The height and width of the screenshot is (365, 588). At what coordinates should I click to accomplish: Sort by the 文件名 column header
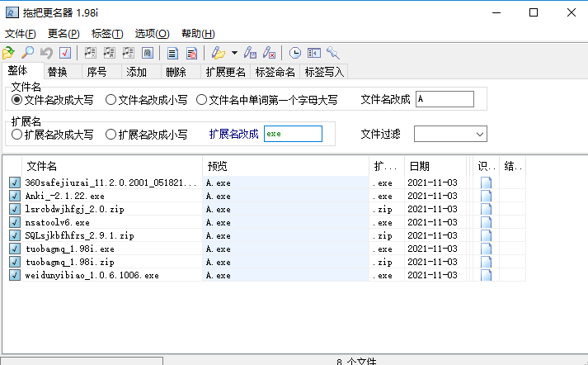pos(112,166)
